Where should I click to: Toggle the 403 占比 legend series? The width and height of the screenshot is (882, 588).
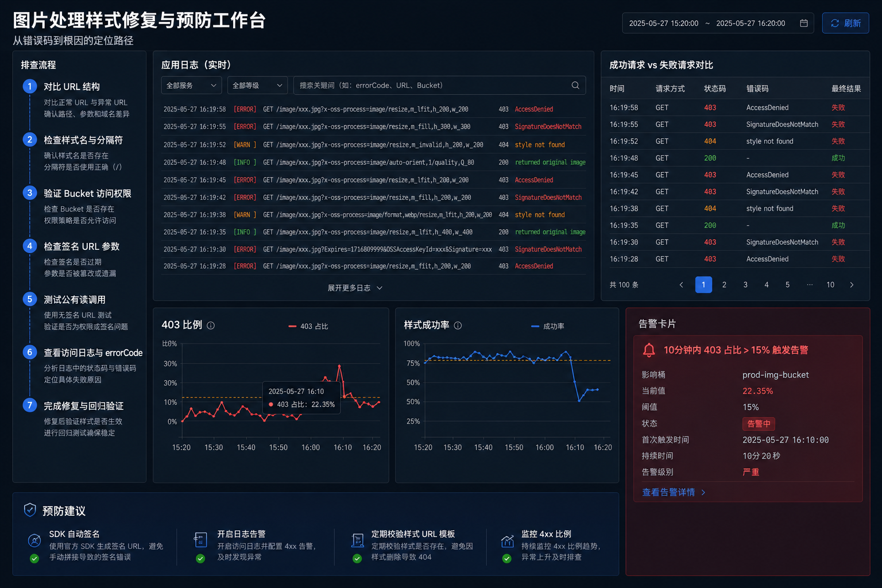click(308, 326)
